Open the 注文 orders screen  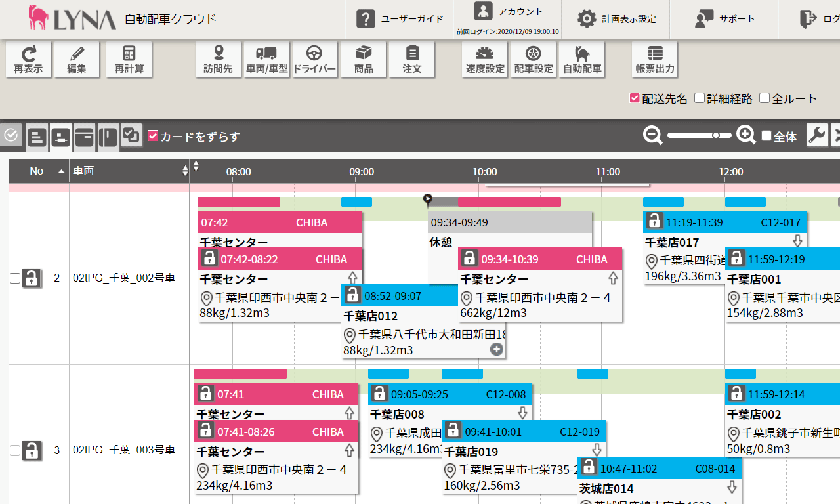point(412,60)
